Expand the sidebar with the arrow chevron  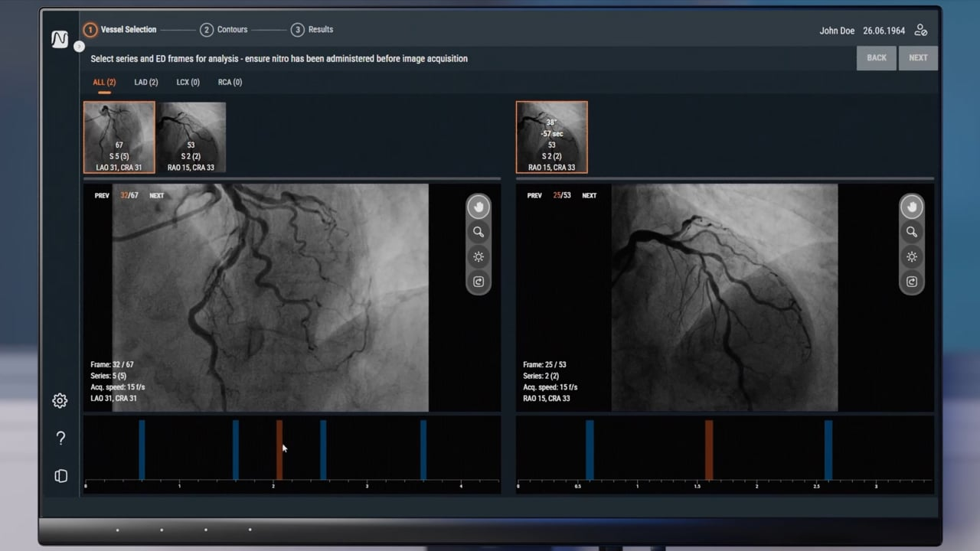point(79,47)
